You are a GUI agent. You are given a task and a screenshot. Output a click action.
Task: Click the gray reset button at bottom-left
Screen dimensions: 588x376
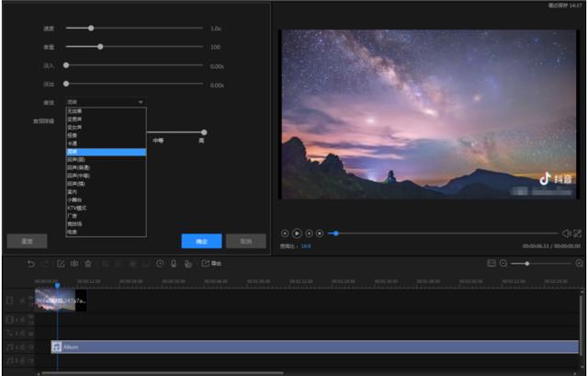pos(27,241)
